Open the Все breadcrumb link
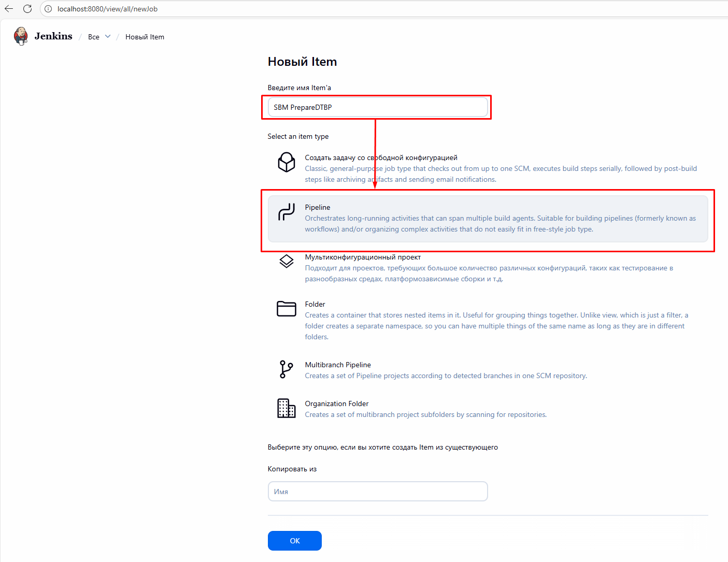Image resolution: width=728 pixels, height=562 pixels. tap(94, 37)
